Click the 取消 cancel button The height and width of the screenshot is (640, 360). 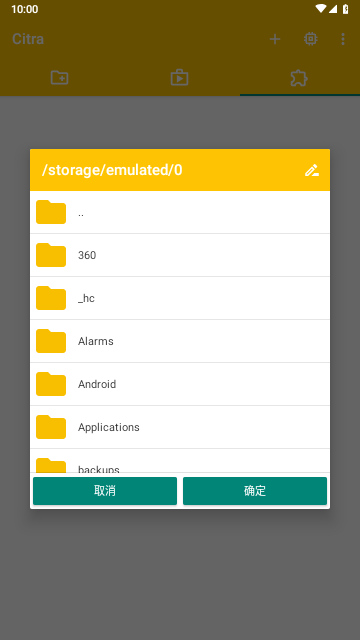click(105, 491)
